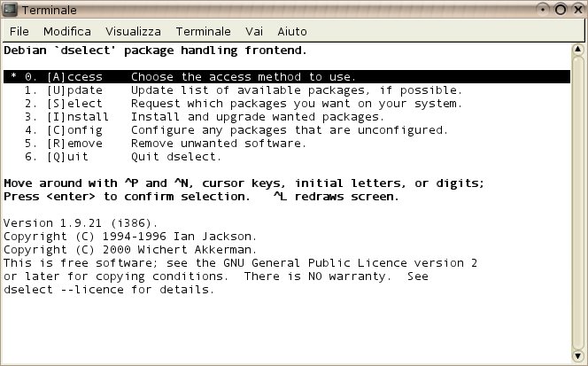The width and height of the screenshot is (588, 366).
Task: Click 'Install and upgrade wanted packages.' text
Action: tap(257, 117)
